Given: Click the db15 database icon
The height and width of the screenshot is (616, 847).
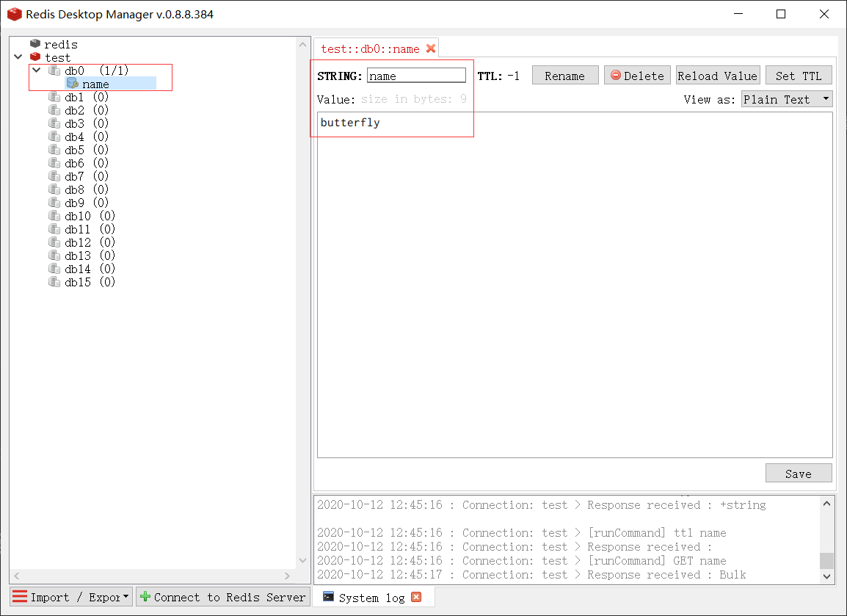Looking at the screenshot, I should click(x=54, y=281).
